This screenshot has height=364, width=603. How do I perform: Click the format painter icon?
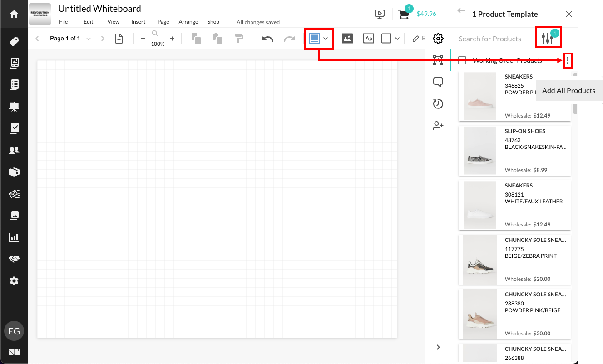pos(239,39)
